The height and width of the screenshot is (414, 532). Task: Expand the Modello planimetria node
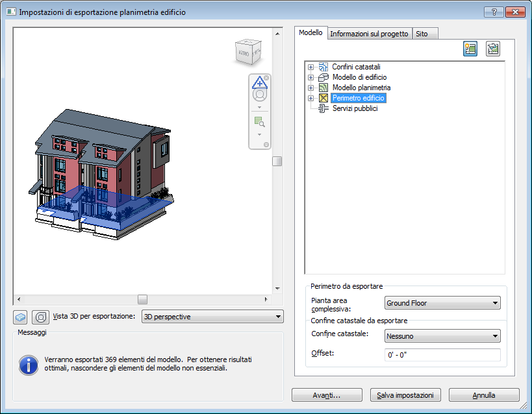point(310,88)
